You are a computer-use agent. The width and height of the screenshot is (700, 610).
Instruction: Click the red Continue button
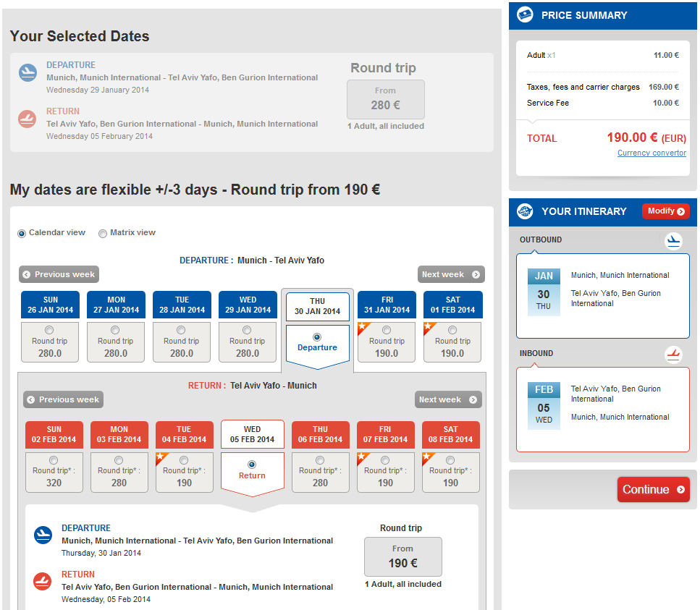click(x=654, y=489)
